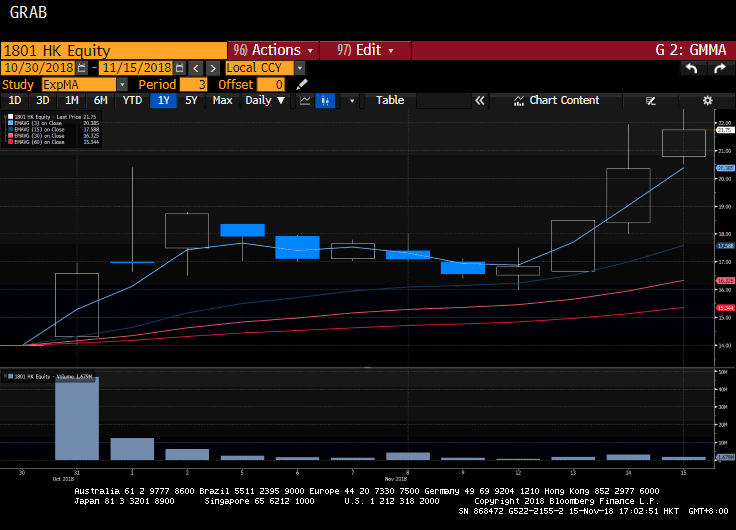Click the undo arrow icon
This screenshot has height=530, width=736.
691,69
